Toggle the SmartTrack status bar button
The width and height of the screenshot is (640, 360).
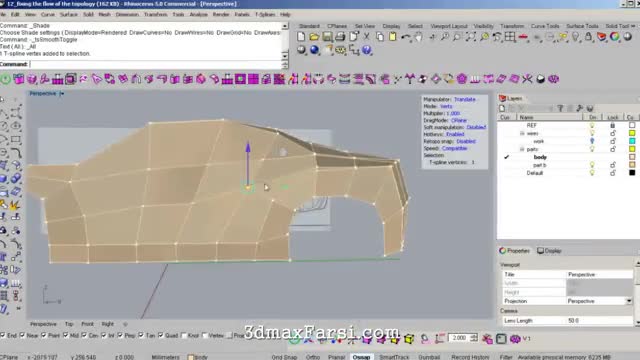point(394,357)
